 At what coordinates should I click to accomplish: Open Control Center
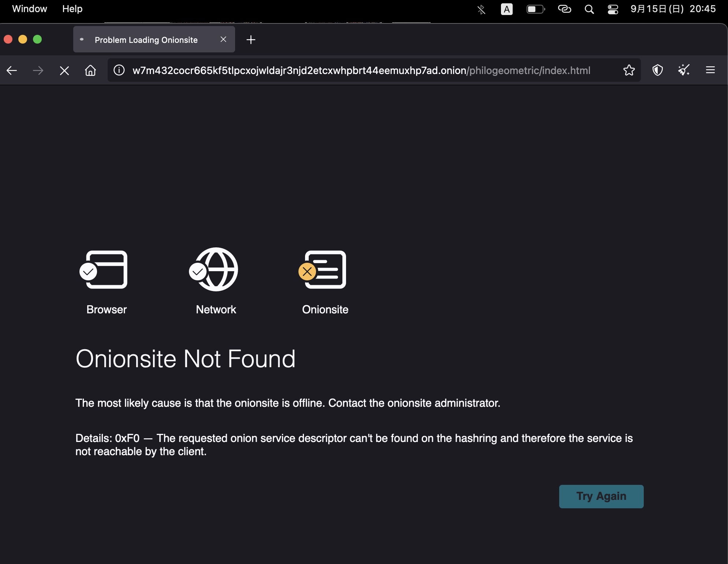[613, 9]
